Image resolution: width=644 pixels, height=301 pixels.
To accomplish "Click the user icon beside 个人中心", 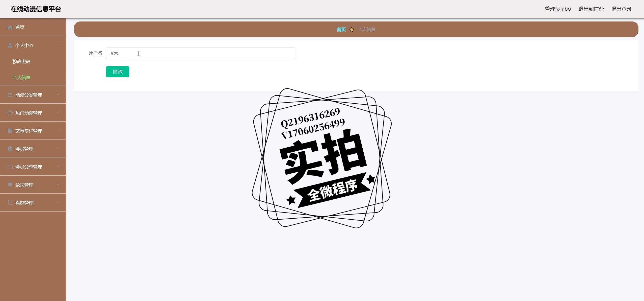I will [10, 45].
